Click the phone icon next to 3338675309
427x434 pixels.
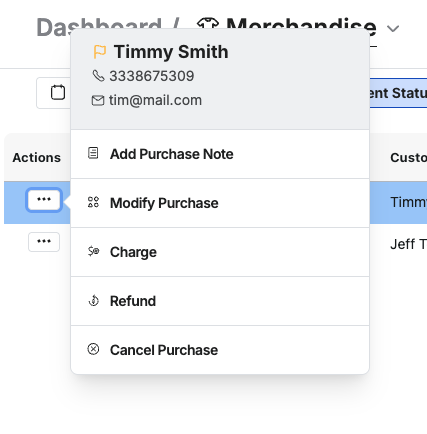(x=98, y=76)
